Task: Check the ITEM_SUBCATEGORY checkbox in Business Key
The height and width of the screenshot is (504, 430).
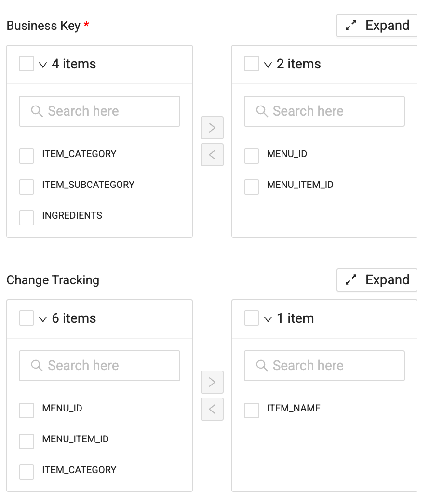Action: [x=27, y=187]
